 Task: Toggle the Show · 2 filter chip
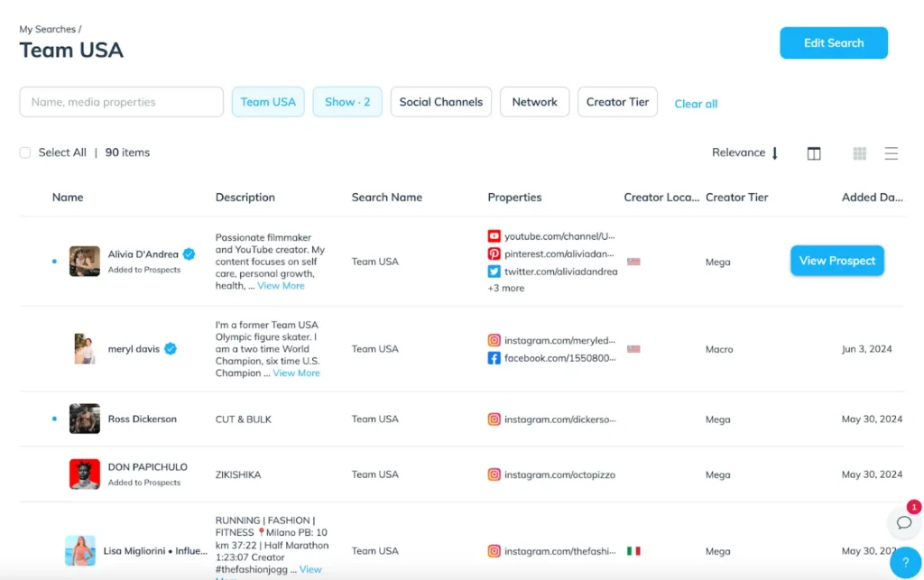pyautogui.click(x=347, y=102)
